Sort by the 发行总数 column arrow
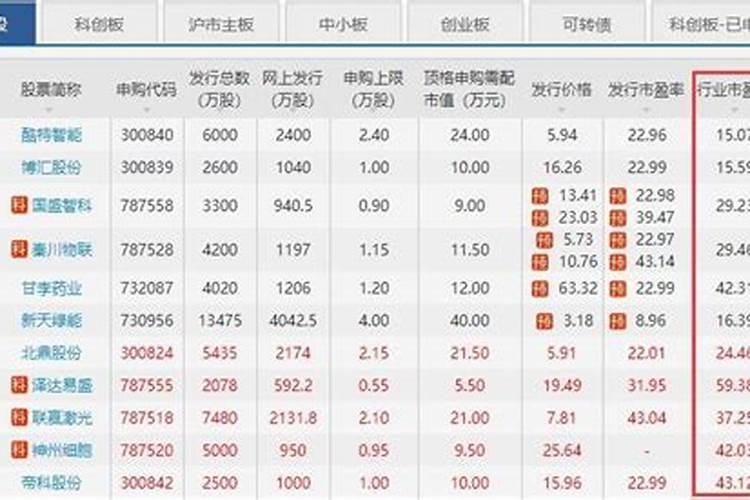The image size is (750, 500). pos(220,110)
